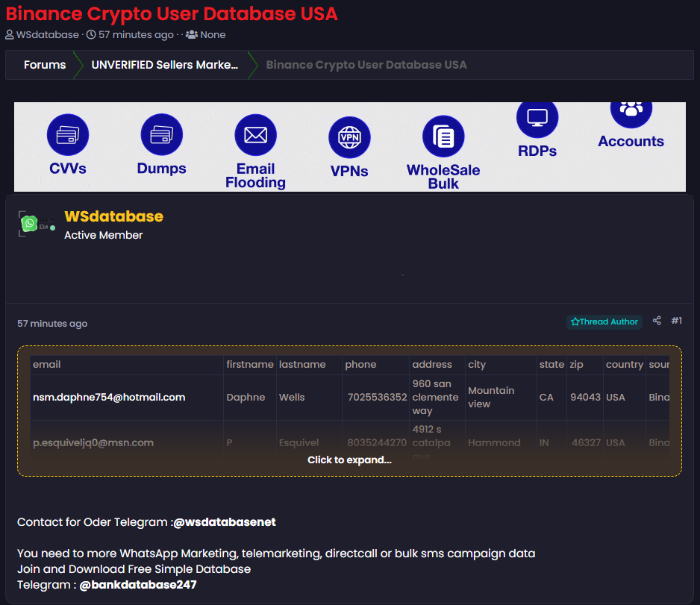Open the Email Flooding envelope icon

point(256,135)
